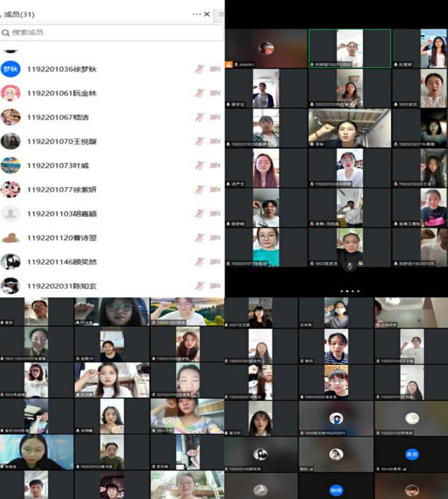Toggle muted microphone icon for 1192201036徐梦秋

point(199,69)
